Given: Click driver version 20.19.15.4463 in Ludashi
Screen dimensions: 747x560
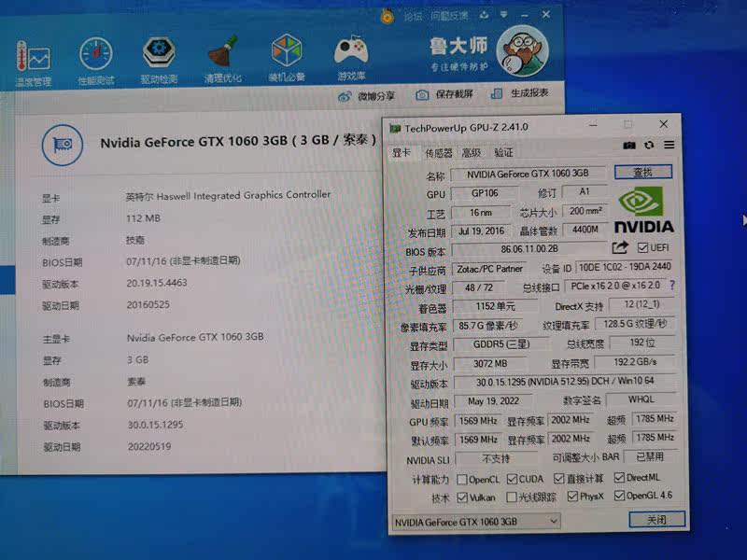Looking at the screenshot, I should [x=157, y=283].
